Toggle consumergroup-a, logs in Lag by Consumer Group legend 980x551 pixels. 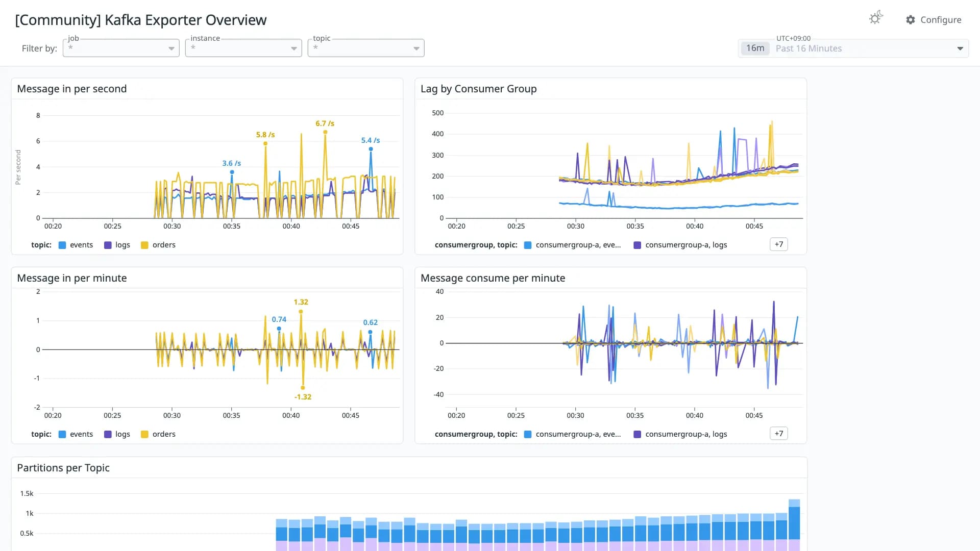pyautogui.click(x=680, y=245)
